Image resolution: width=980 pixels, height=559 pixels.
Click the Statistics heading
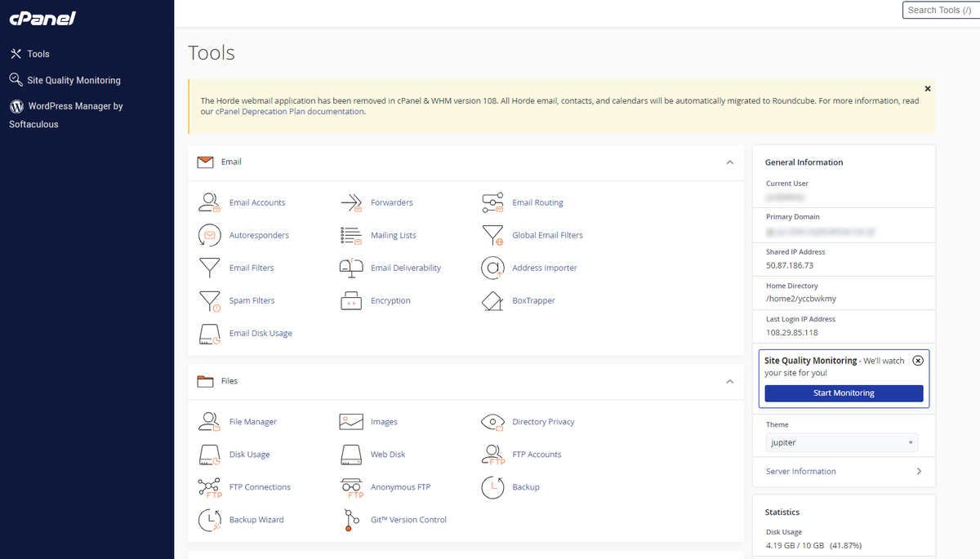(x=782, y=512)
